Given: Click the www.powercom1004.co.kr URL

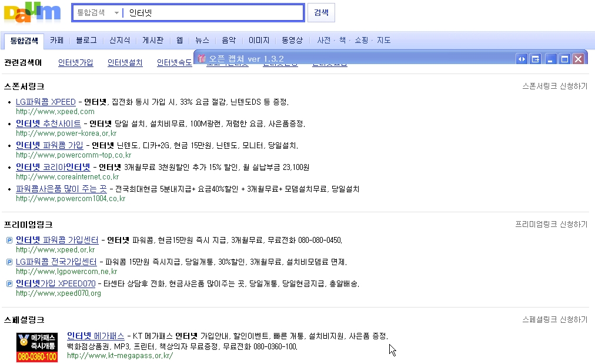Looking at the screenshot, I should click(70, 199).
